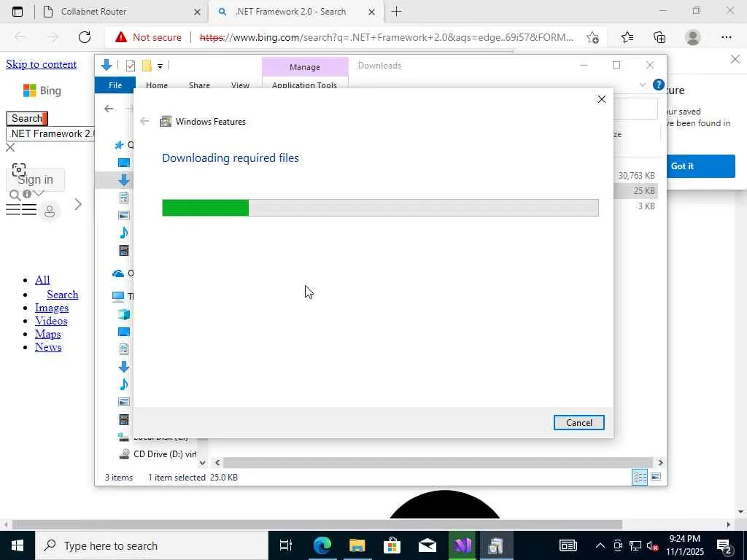Image resolution: width=747 pixels, height=560 pixels.
Task: Click Bing search input field
Action: (50, 134)
